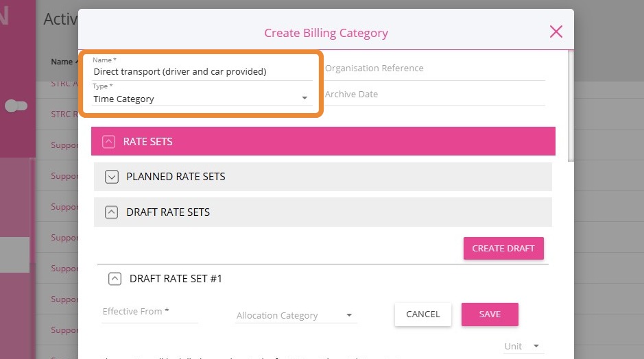Collapse DRAFT RATE SET #1 chevron icon
Image resolution: width=644 pixels, height=359 pixels.
tap(115, 279)
